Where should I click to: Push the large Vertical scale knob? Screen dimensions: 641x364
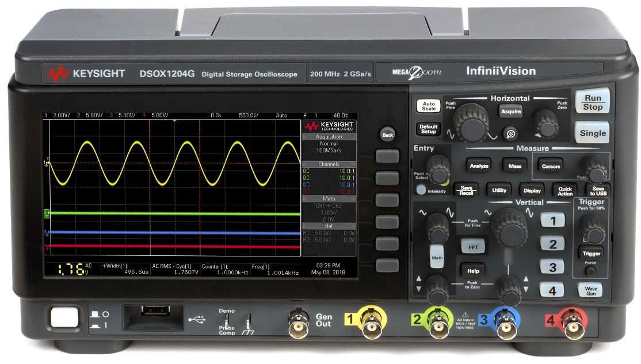tap(510, 227)
